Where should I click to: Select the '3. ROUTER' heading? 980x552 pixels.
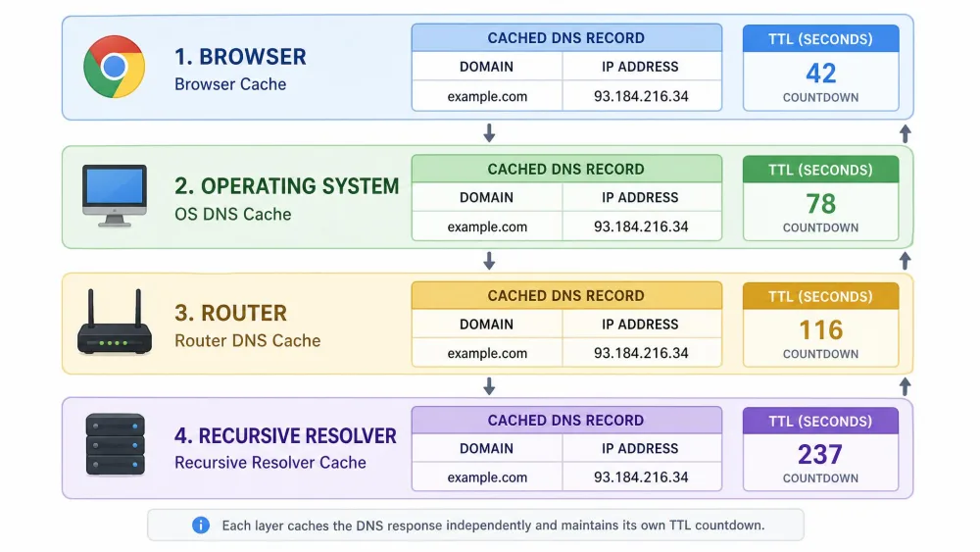230,313
